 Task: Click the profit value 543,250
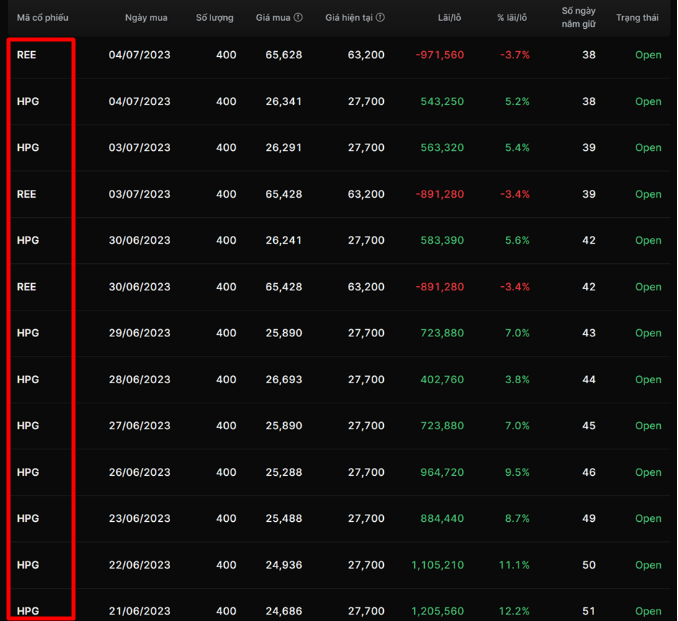(x=442, y=101)
